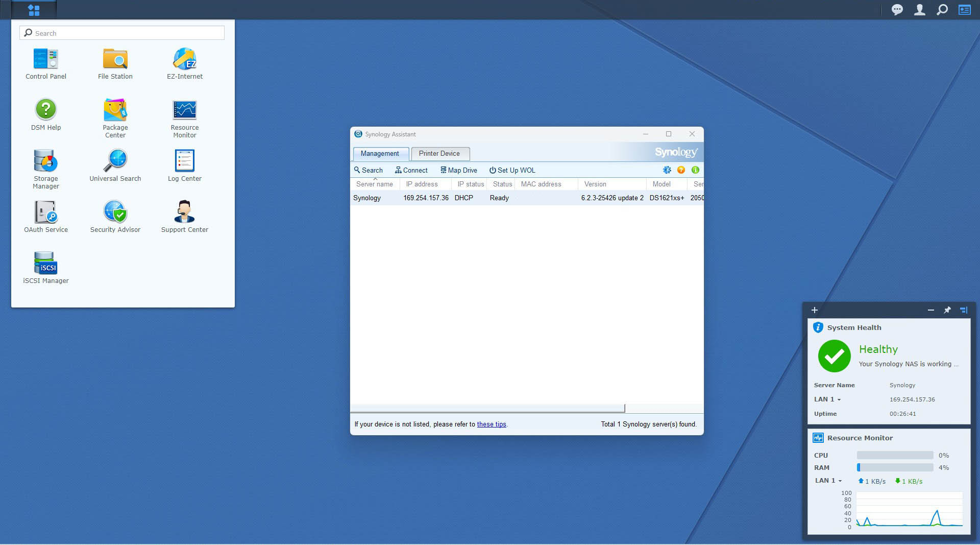Click orange help icon in Synology Assistant

point(681,170)
